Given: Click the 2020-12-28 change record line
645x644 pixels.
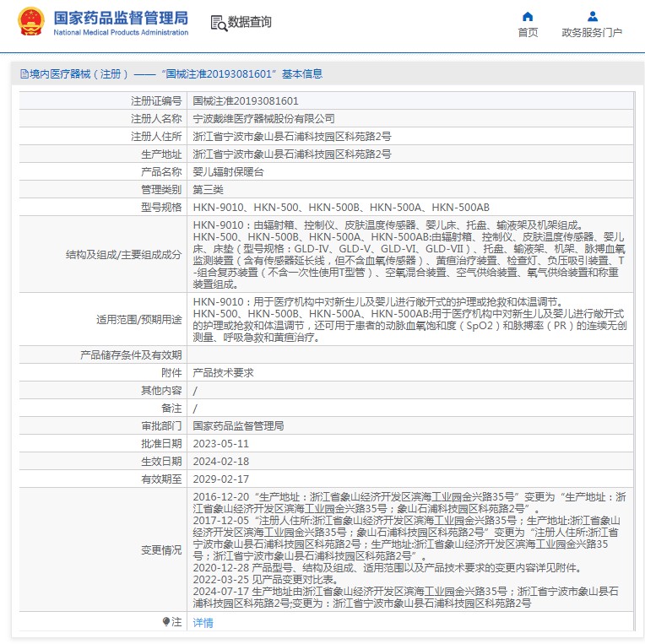Looking at the screenshot, I should [388, 568].
